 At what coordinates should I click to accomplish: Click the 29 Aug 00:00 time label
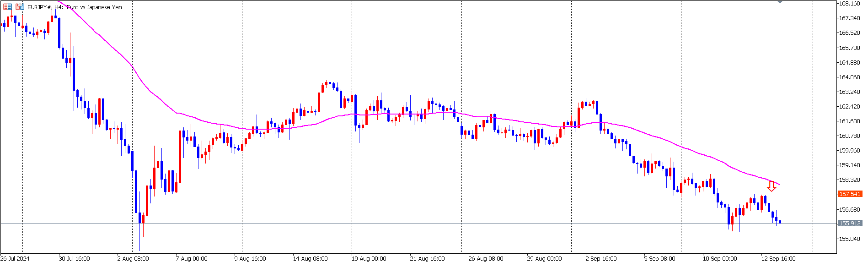[545, 258]
